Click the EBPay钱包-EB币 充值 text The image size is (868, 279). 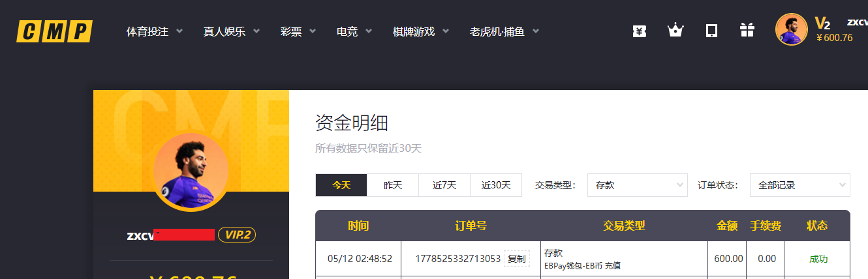point(582,266)
